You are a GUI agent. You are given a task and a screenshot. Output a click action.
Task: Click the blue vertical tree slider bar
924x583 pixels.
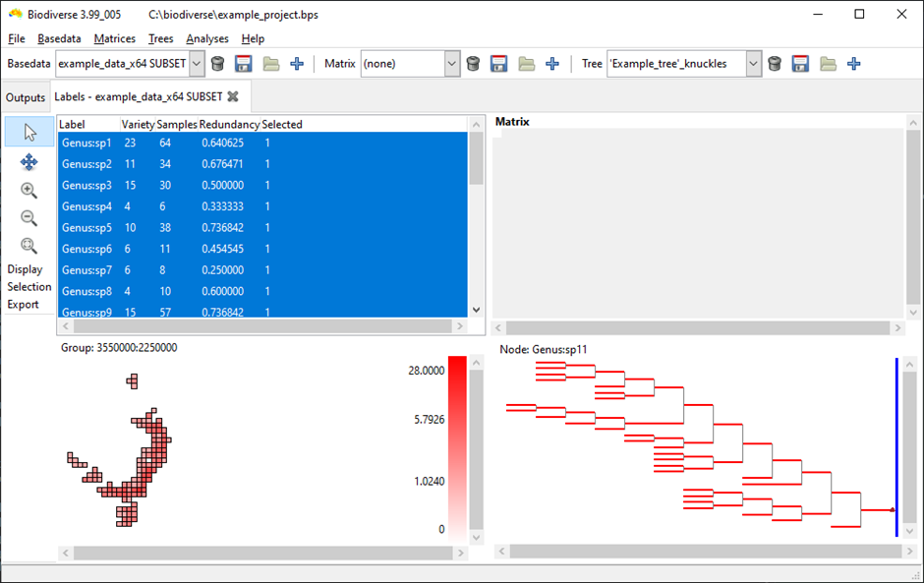[x=896, y=446]
